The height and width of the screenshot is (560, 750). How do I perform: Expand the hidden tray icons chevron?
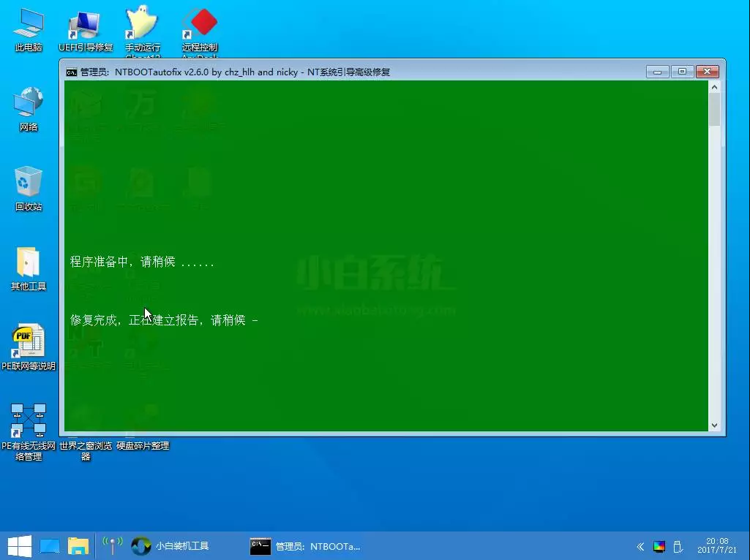[640, 545]
